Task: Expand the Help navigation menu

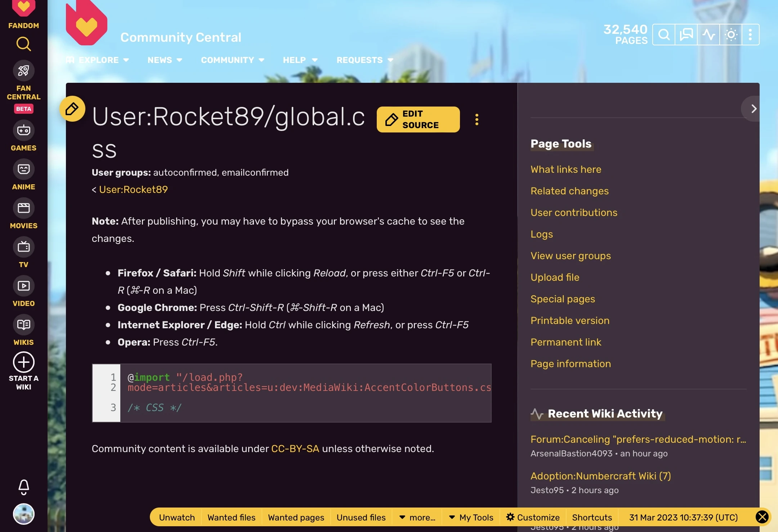Action: pyautogui.click(x=300, y=60)
